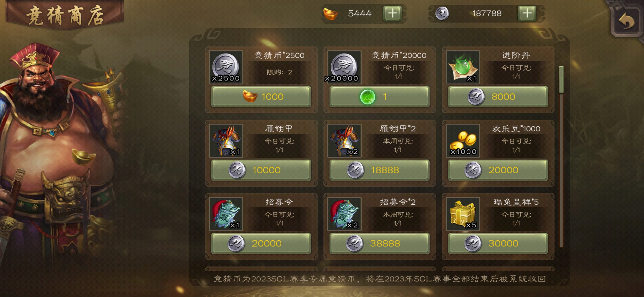This screenshot has width=644, height=297.
Task: Buy 竞猜币*2500 for 1000 ingots
Action: click(261, 97)
